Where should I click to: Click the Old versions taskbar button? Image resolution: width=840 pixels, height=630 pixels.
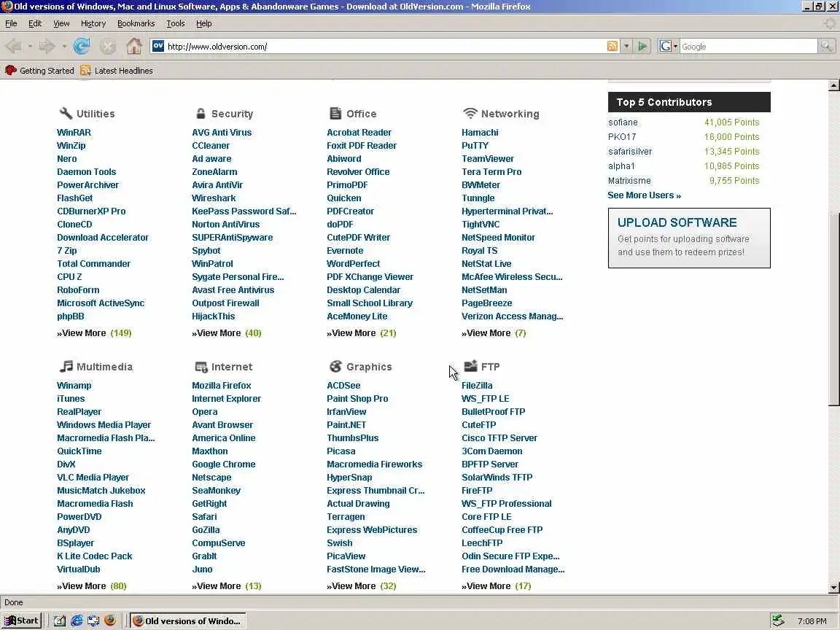coord(188,621)
